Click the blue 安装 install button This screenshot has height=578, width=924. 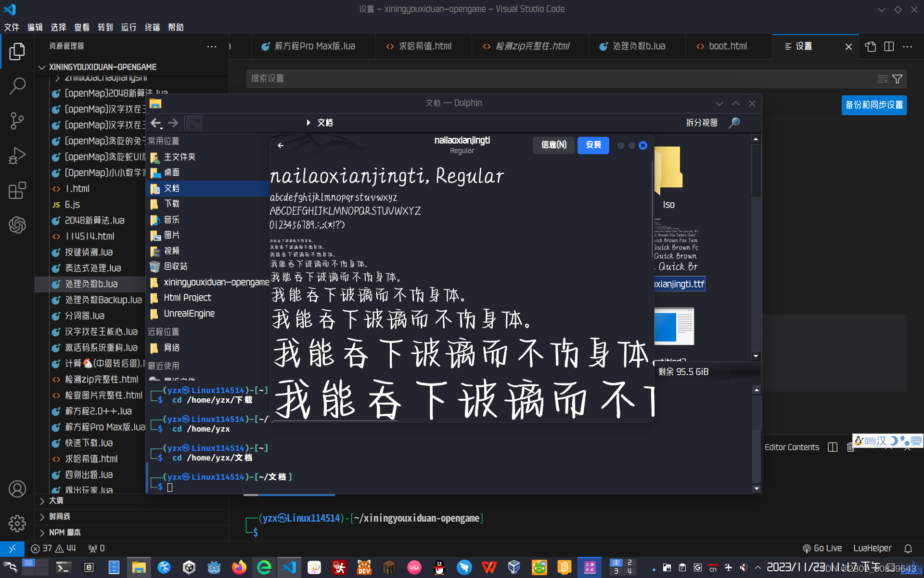click(x=593, y=145)
